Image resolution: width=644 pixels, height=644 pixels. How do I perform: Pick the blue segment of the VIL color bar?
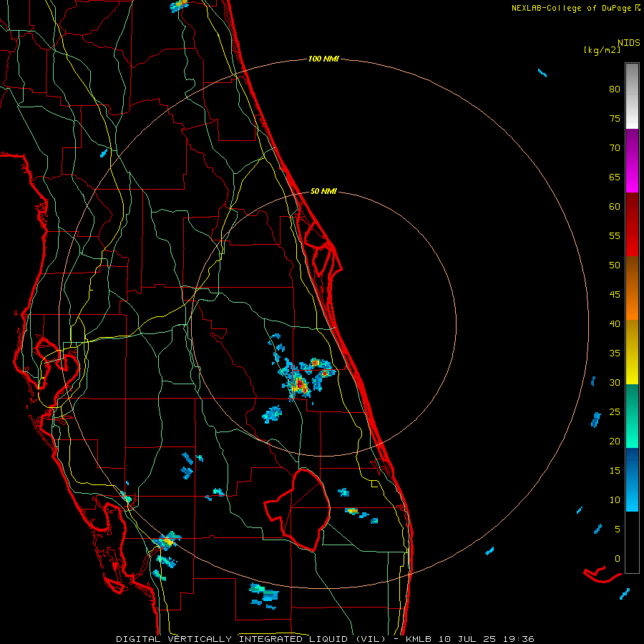coord(632,479)
